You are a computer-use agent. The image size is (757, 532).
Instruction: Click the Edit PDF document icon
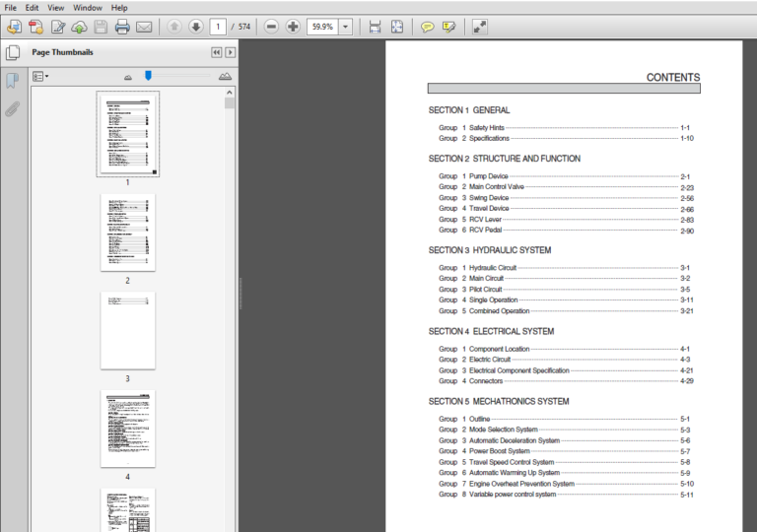tap(58, 27)
